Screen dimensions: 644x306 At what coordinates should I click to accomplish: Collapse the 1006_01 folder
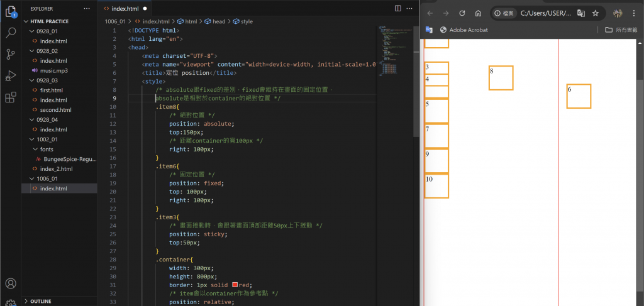33,179
